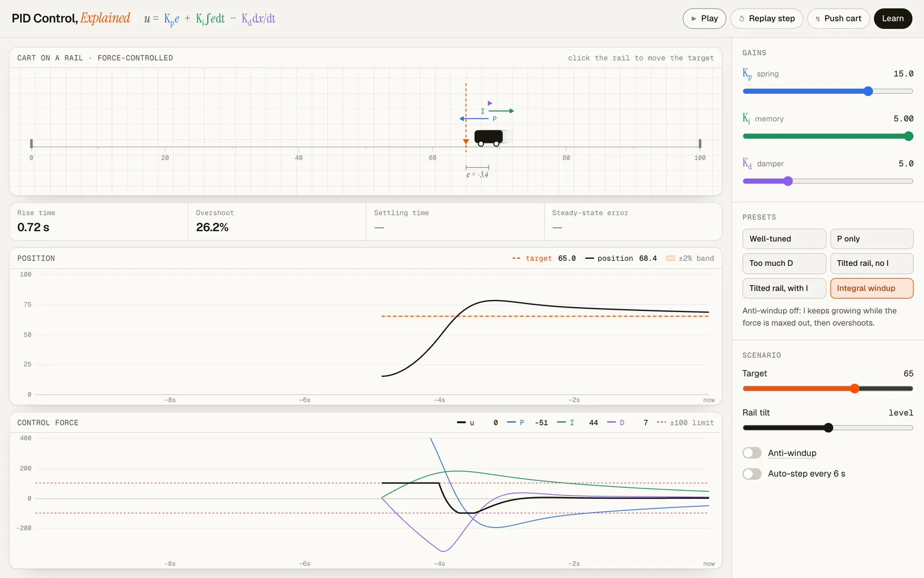Adjust the Kp spring slider handle
The image size is (924, 578).
pos(868,91)
